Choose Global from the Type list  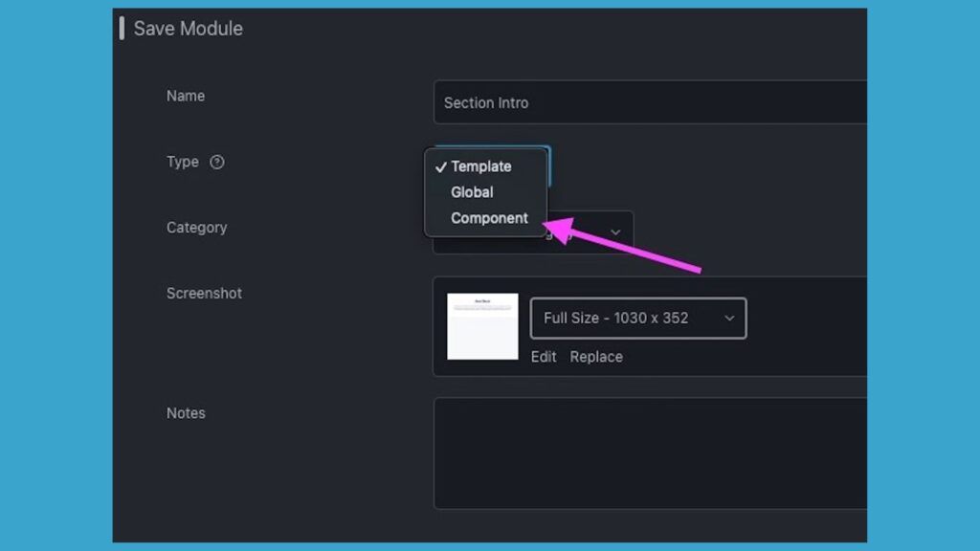tap(472, 192)
